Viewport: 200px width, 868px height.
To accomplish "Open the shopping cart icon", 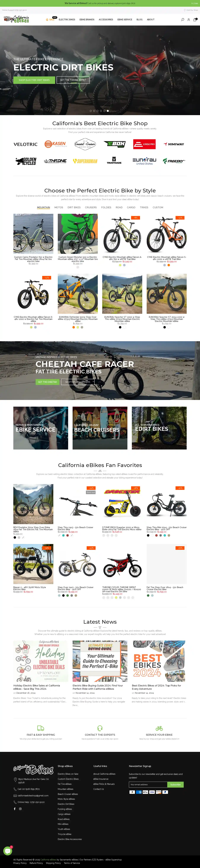I will point(195,20).
